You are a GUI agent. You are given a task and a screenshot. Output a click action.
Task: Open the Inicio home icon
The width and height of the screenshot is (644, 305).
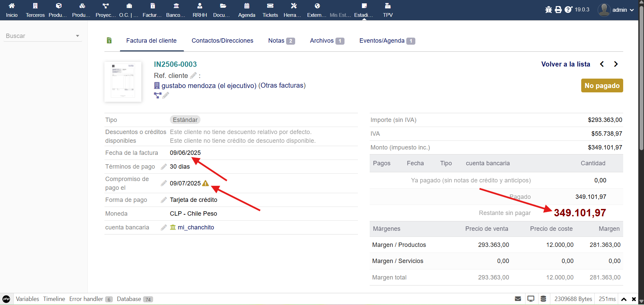tap(12, 6)
